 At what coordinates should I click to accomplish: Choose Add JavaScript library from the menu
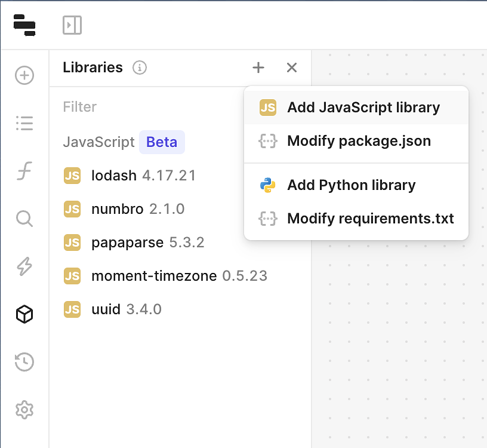363,108
